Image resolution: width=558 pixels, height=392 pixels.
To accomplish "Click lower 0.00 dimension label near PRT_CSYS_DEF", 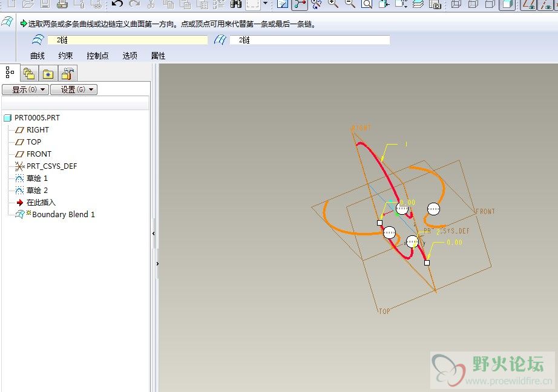I will pos(455,242).
